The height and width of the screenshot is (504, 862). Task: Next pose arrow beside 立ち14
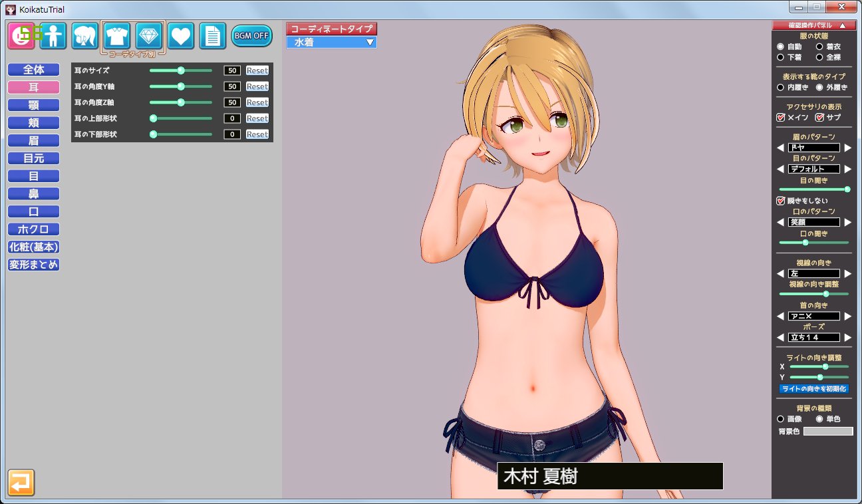[847, 337]
